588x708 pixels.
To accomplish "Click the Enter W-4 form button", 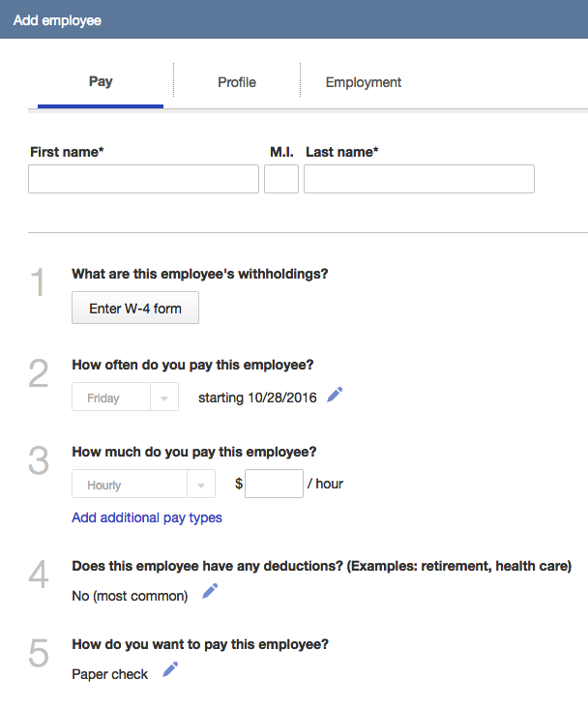I will tap(135, 308).
